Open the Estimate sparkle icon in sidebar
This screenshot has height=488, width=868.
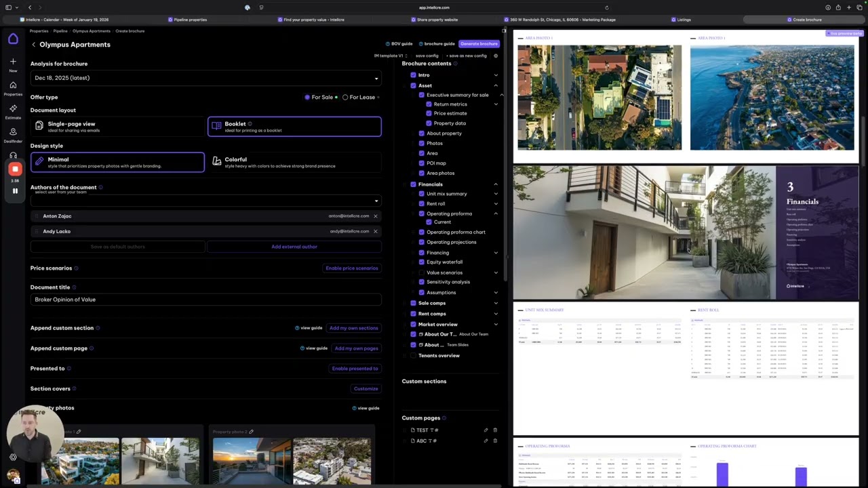13,108
